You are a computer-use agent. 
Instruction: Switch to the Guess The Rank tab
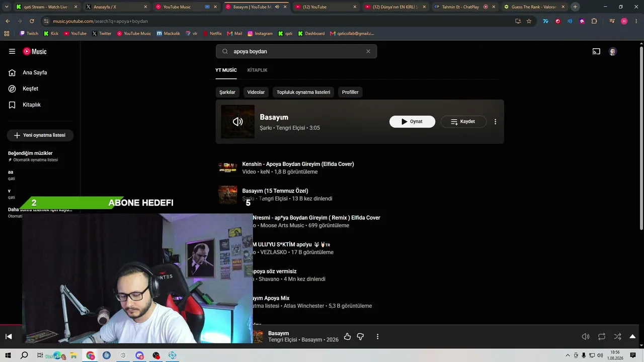click(534, 7)
